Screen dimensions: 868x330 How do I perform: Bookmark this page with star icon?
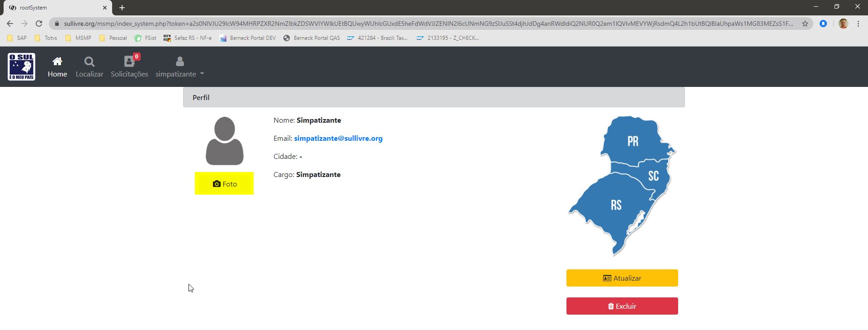(x=805, y=24)
